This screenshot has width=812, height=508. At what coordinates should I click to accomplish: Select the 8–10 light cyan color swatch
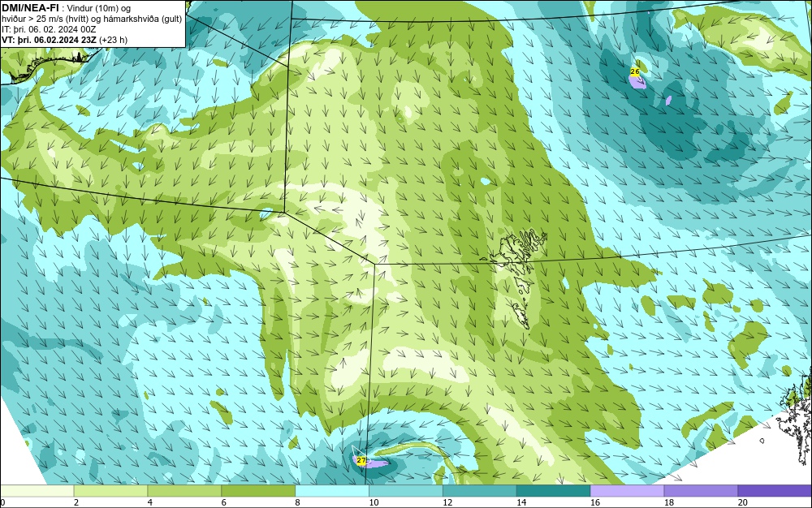click(332, 491)
